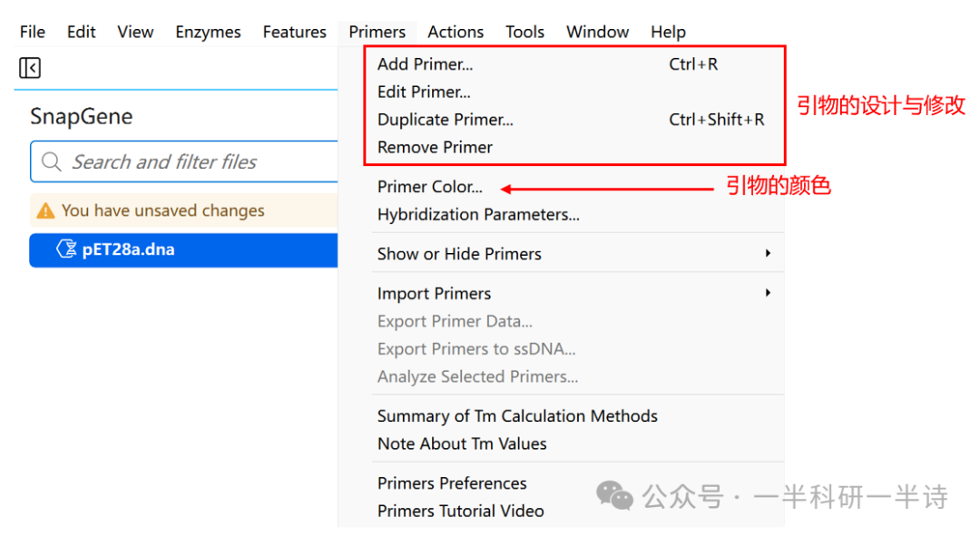Open the Primer Color dialog
980x536 pixels.
tap(430, 187)
